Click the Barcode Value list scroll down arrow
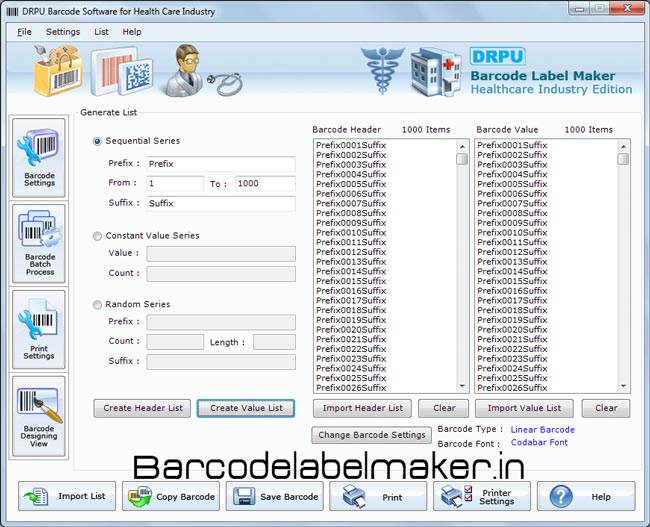 pyautogui.click(x=623, y=386)
